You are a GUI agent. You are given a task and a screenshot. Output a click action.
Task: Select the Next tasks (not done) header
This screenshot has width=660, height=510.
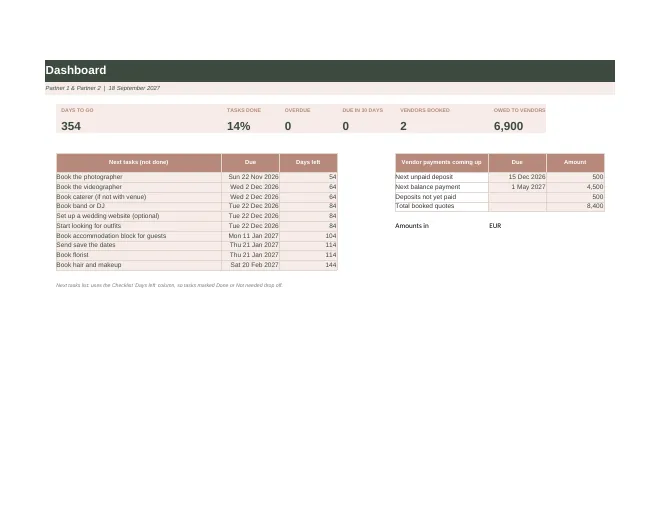pos(138,162)
